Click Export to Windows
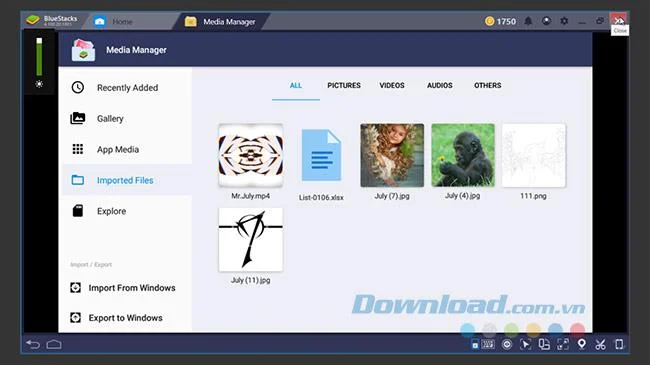Screen dimensions: 650x365 (116, 318)
